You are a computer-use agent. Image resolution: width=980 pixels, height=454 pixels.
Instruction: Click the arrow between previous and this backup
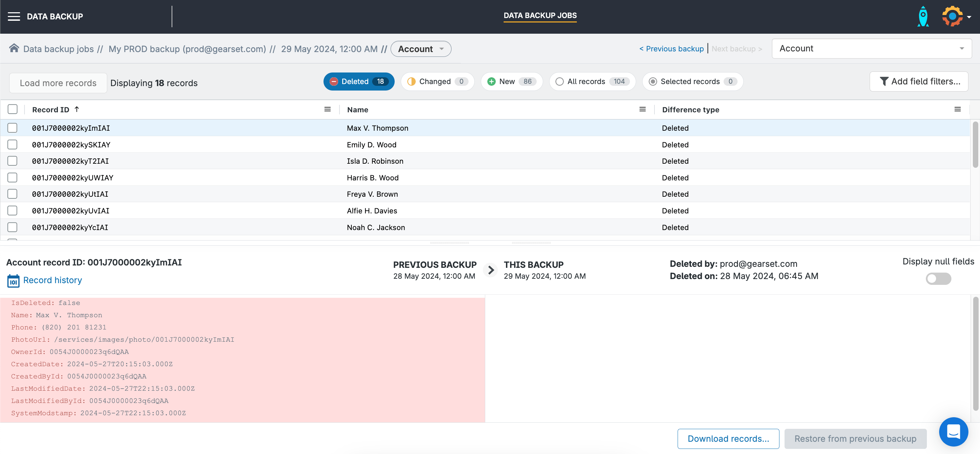491,270
